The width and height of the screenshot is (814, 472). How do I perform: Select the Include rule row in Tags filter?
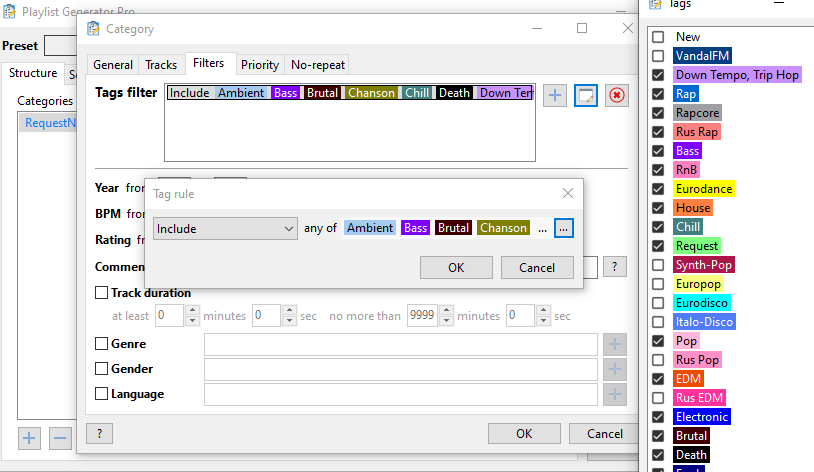pyautogui.click(x=350, y=92)
